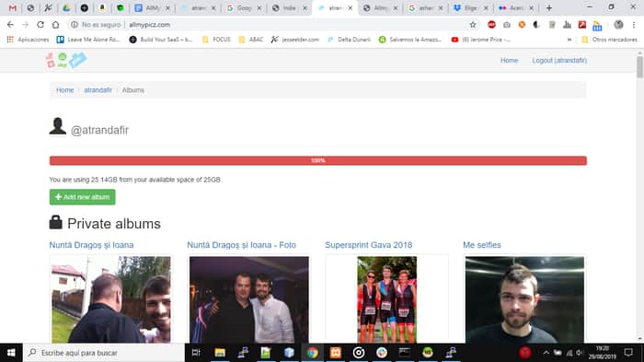Open the jesseelder.com bookmark
The image size is (644, 362).
pos(295,40)
